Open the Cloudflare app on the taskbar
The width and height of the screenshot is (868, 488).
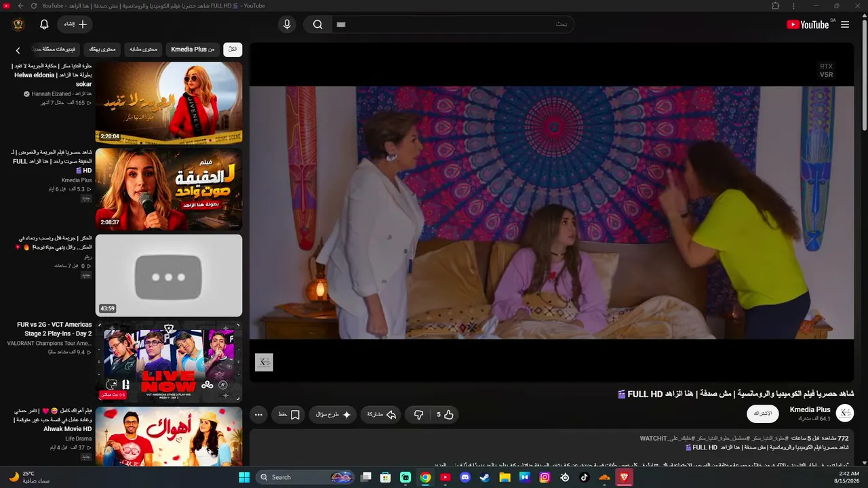604,477
